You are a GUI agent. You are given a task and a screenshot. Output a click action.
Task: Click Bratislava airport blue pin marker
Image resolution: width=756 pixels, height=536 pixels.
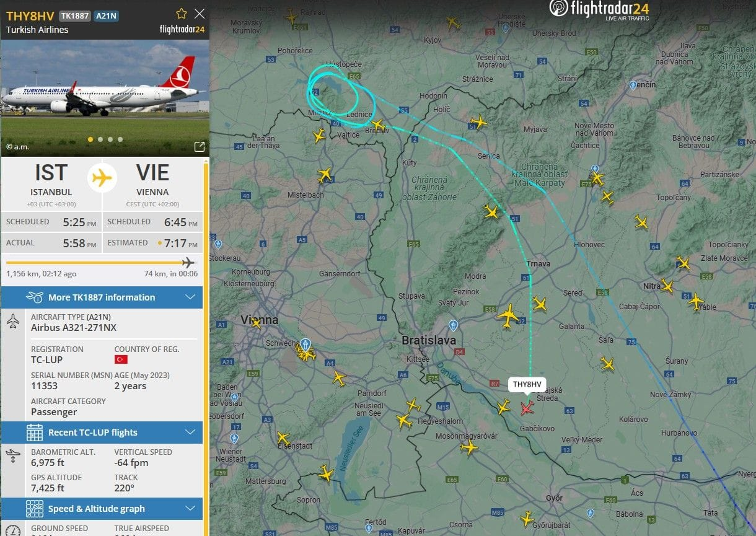[453, 326]
